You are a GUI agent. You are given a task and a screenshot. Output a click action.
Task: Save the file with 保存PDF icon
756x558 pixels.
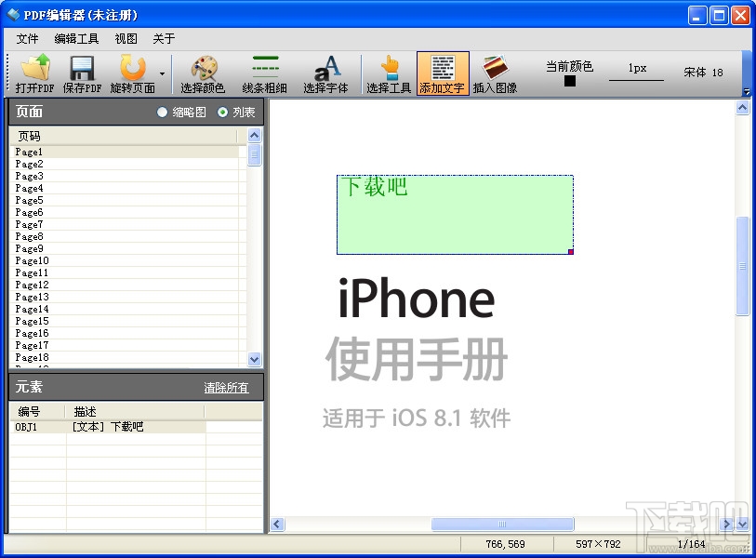(x=82, y=73)
